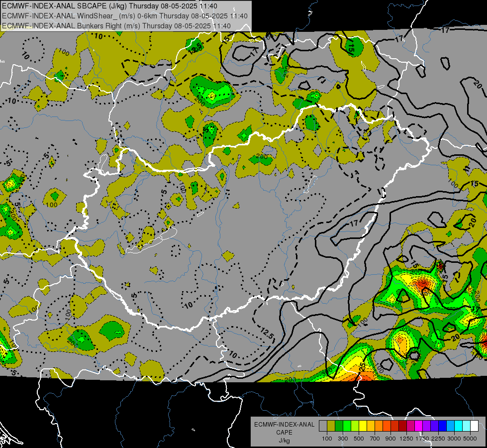487x448 pixels.
Task: Click the legend's ECMWF-INDEX-ANAL label
Action: (284, 425)
